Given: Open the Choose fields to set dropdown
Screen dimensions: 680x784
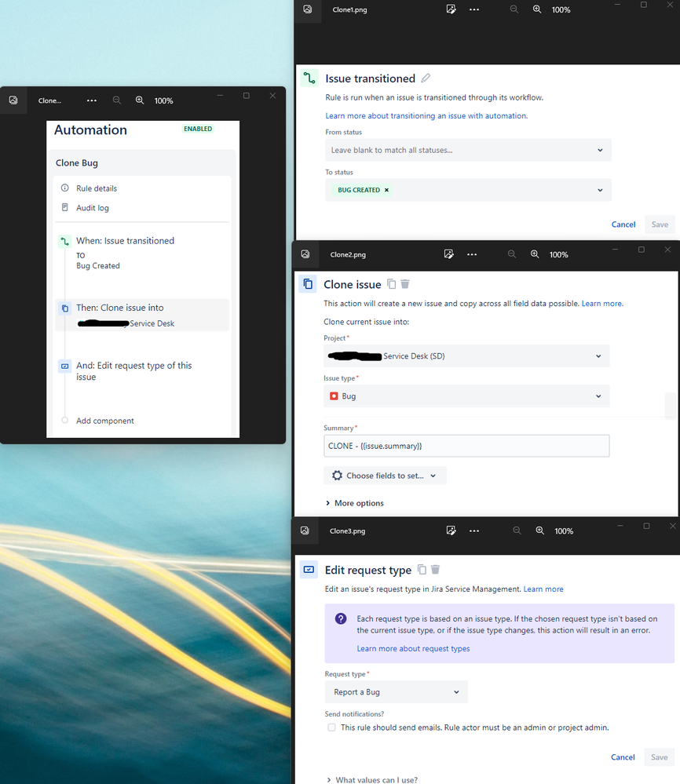Looking at the screenshot, I should coord(385,476).
